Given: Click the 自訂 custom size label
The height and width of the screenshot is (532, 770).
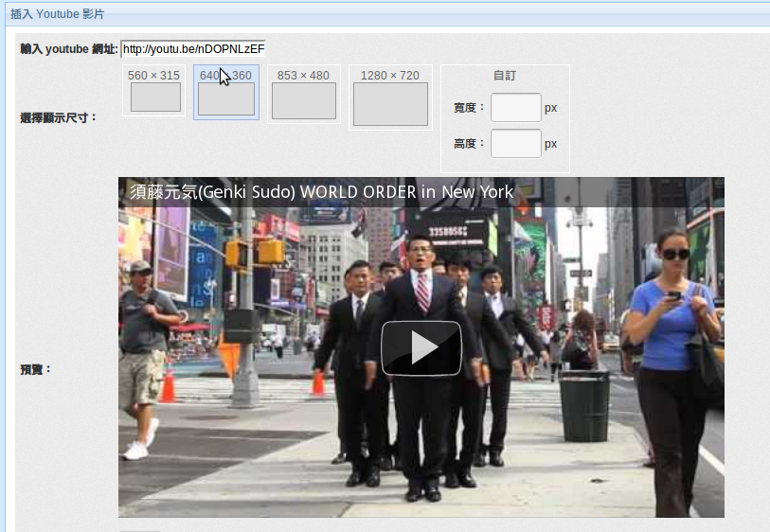Looking at the screenshot, I should point(505,76).
